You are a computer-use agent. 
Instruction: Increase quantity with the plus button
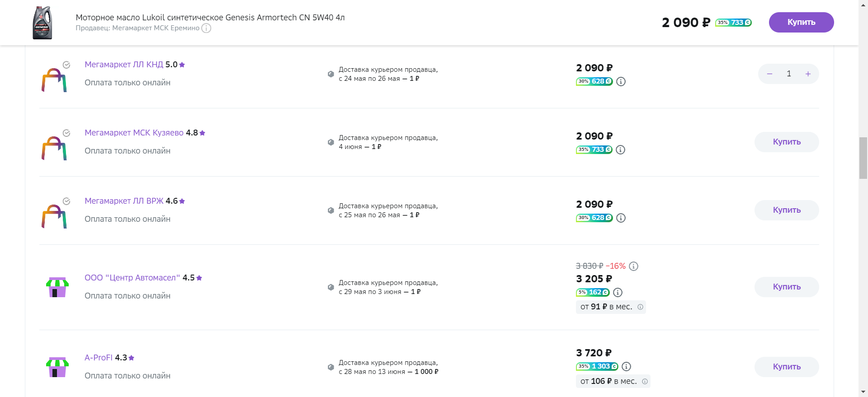(x=808, y=74)
